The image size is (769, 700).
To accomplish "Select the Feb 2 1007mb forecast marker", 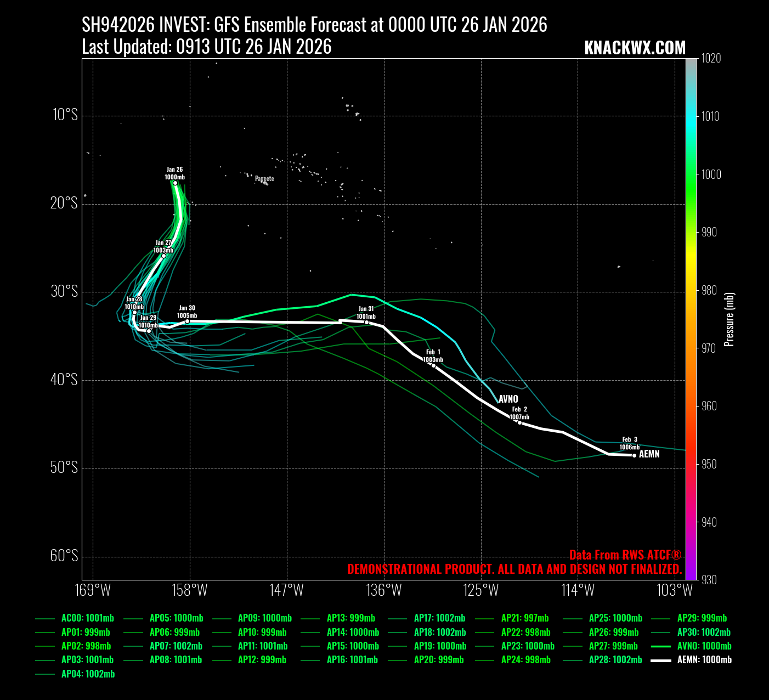I will point(520,422).
